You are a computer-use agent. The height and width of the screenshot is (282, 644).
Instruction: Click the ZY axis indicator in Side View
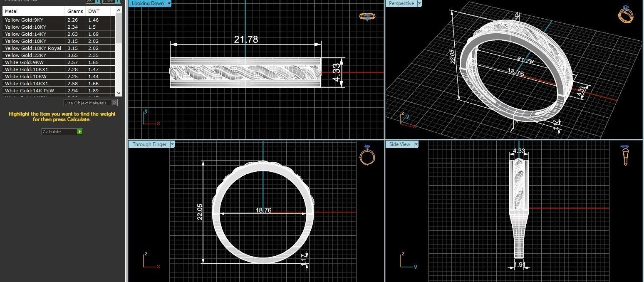(x=409, y=260)
